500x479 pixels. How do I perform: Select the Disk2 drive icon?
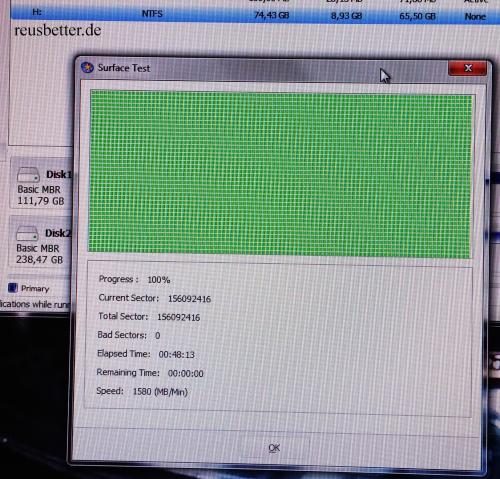point(27,233)
